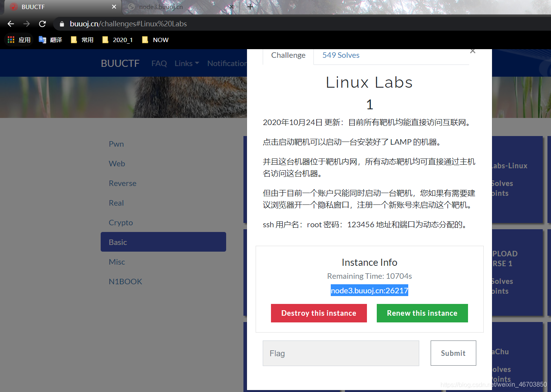Select the N1BOOK category
Viewport: 551px width, 392px height.
[x=163, y=282]
